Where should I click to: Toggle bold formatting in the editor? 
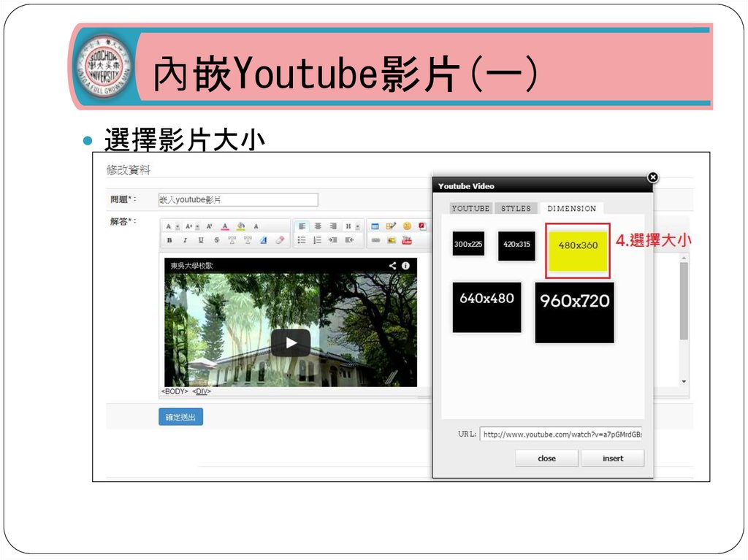click(x=169, y=240)
